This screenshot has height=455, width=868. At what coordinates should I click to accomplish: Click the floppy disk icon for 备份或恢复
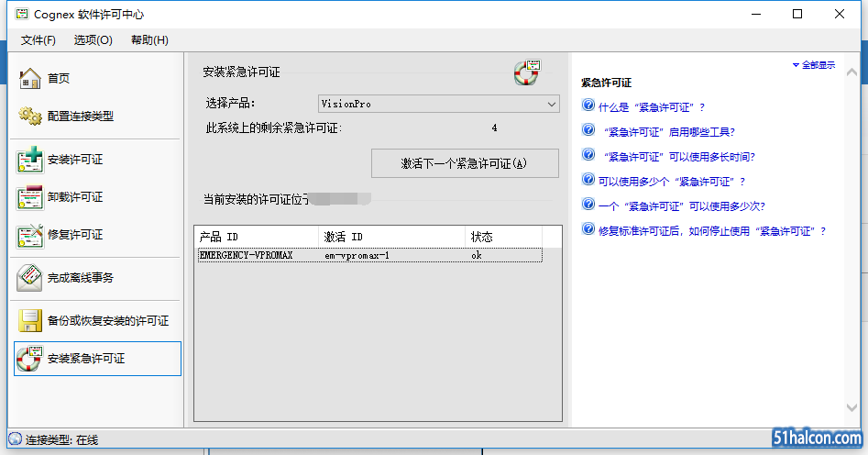30,320
